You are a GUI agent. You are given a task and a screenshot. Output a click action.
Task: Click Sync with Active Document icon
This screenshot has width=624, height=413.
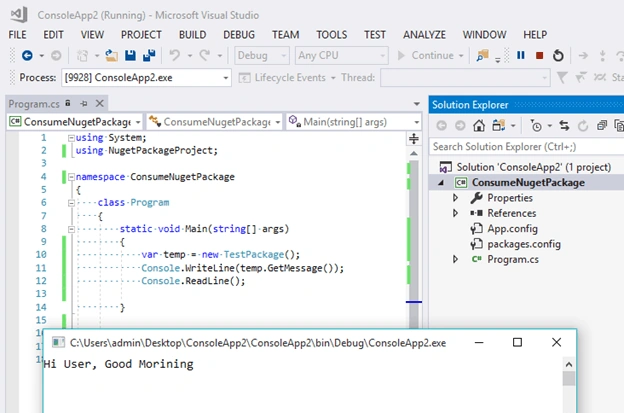click(x=564, y=126)
